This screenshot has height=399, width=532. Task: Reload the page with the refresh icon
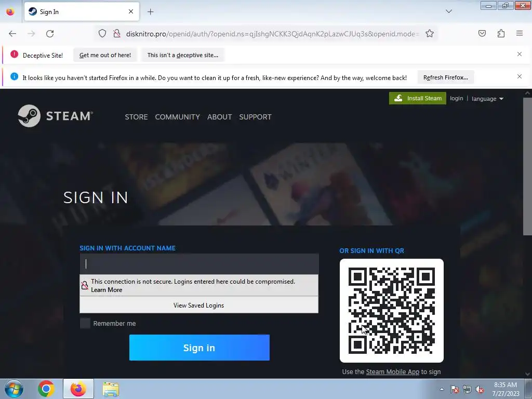pos(50,34)
